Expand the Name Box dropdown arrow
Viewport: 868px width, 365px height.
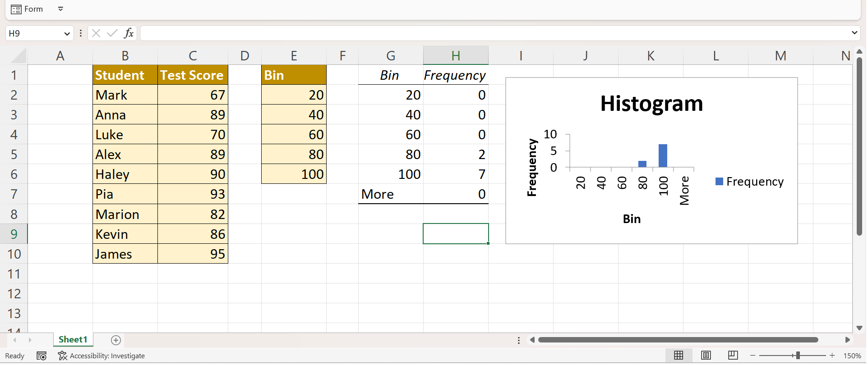(67, 33)
